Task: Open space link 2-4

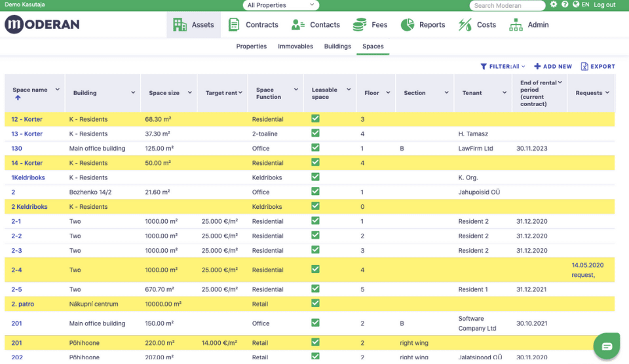Action: (x=16, y=270)
